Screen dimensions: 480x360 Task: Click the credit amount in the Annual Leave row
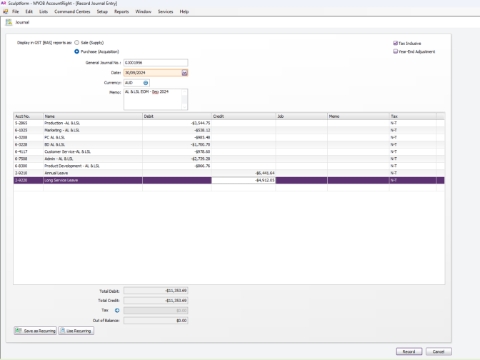click(x=265, y=173)
